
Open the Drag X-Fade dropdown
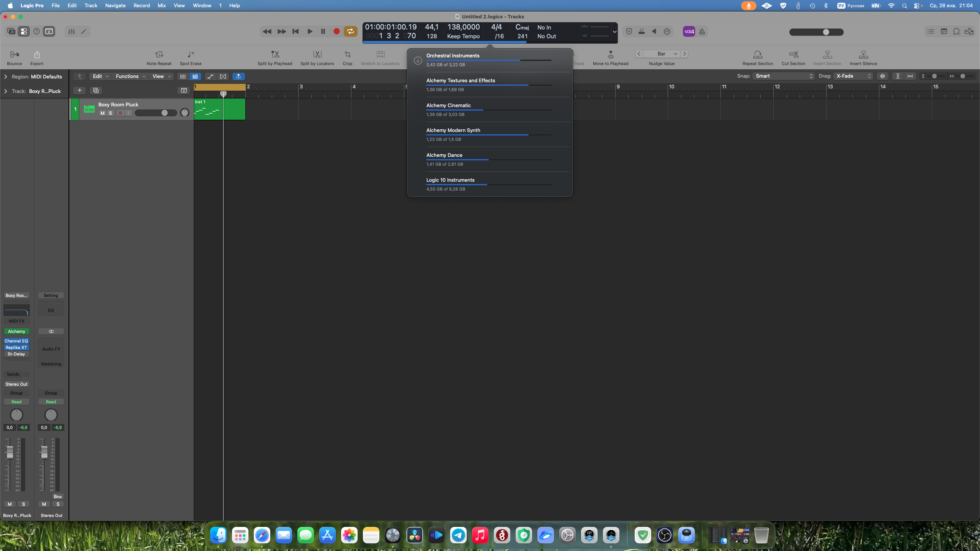[x=853, y=76]
